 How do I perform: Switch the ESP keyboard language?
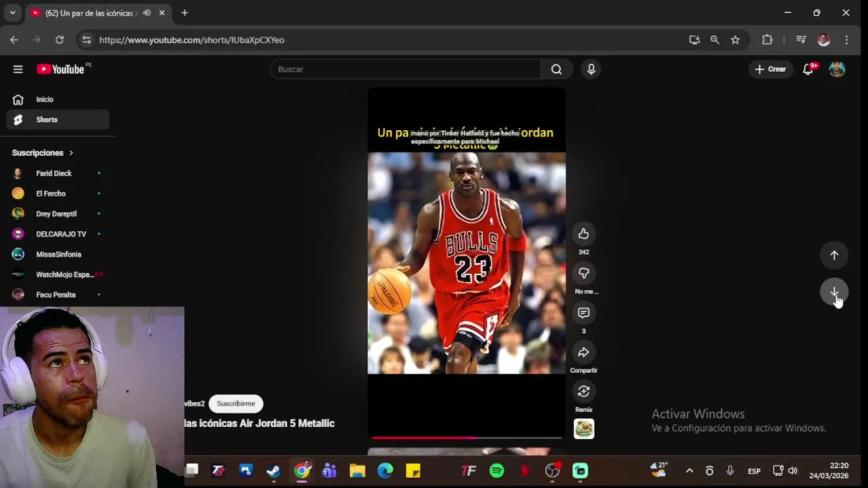click(x=754, y=471)
